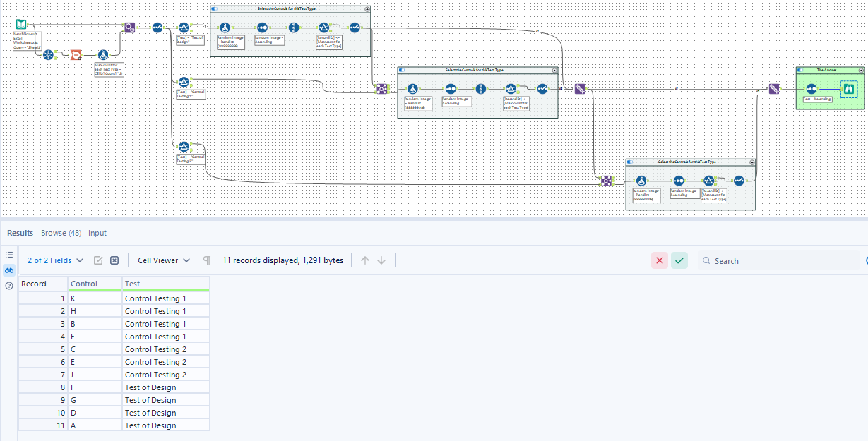Click the Filter tool labeled "[Test] = 'Test of Design'"

[184, 28]
